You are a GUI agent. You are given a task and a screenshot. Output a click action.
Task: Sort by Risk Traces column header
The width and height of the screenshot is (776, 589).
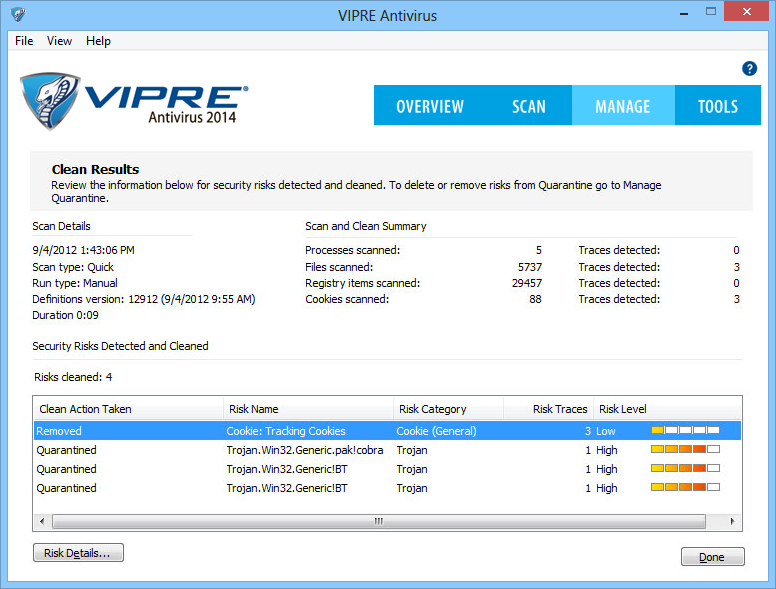(x=548, y=409)
